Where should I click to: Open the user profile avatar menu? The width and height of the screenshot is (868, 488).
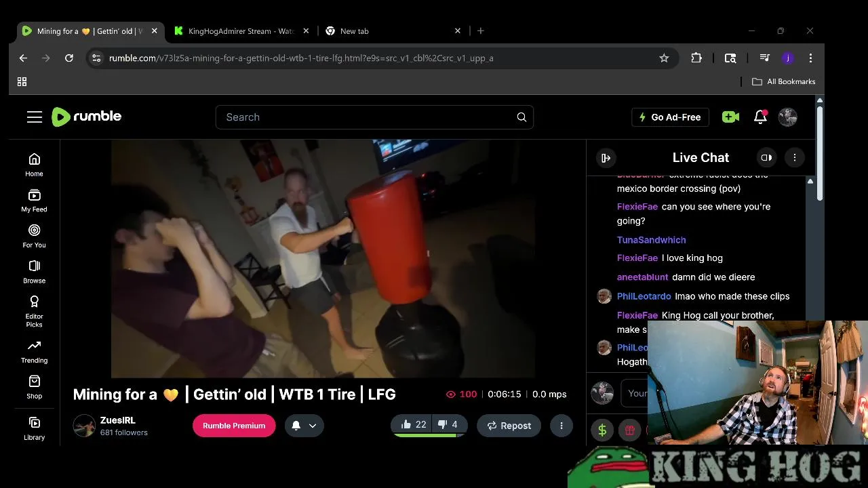click(x=788, y=117)
